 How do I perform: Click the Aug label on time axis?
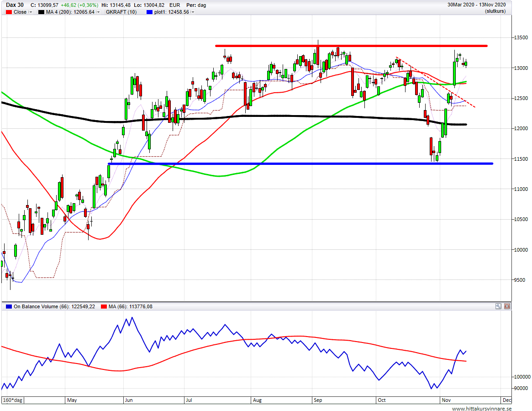[x=257, y=400]
